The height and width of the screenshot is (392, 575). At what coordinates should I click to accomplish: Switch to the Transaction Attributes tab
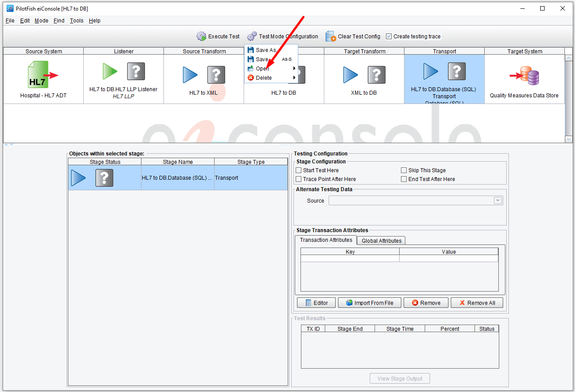pyautogui.click(x=326, y=240)
